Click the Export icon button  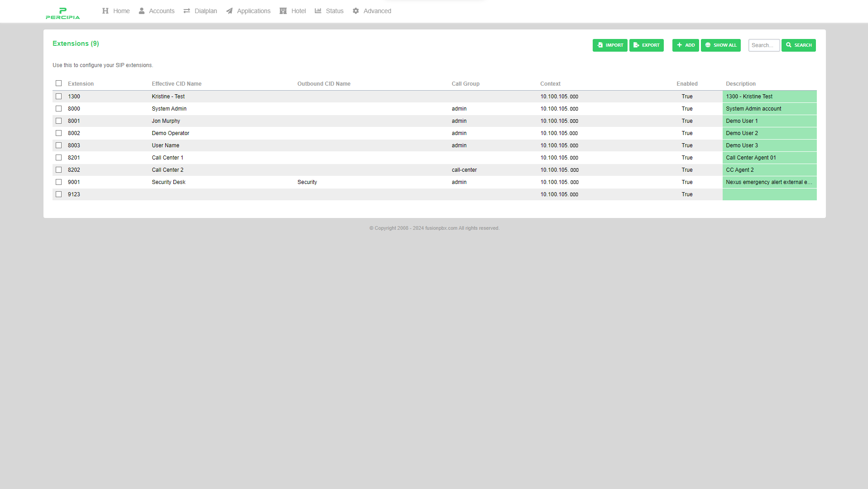point(636,45)
